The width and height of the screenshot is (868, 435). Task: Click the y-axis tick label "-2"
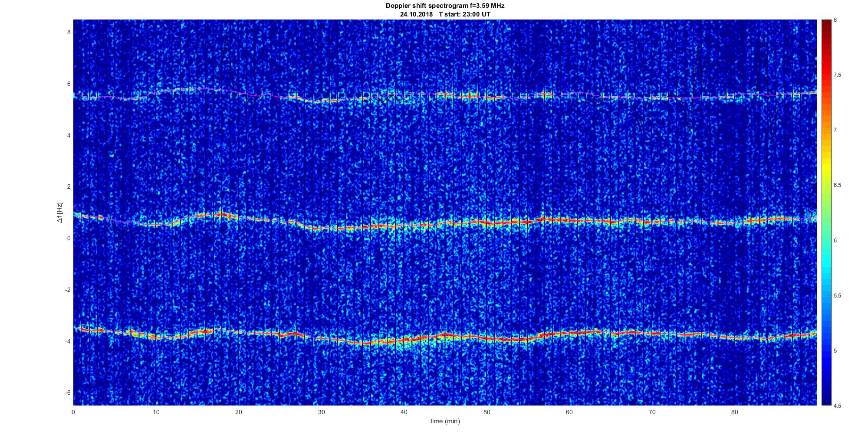(x=68, y=290)
